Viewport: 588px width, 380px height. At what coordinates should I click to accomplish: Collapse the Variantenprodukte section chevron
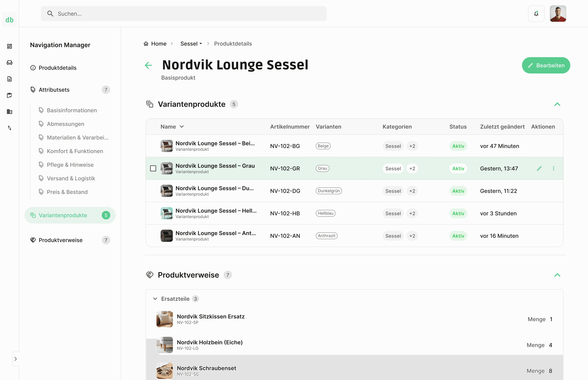click(557, 104)
